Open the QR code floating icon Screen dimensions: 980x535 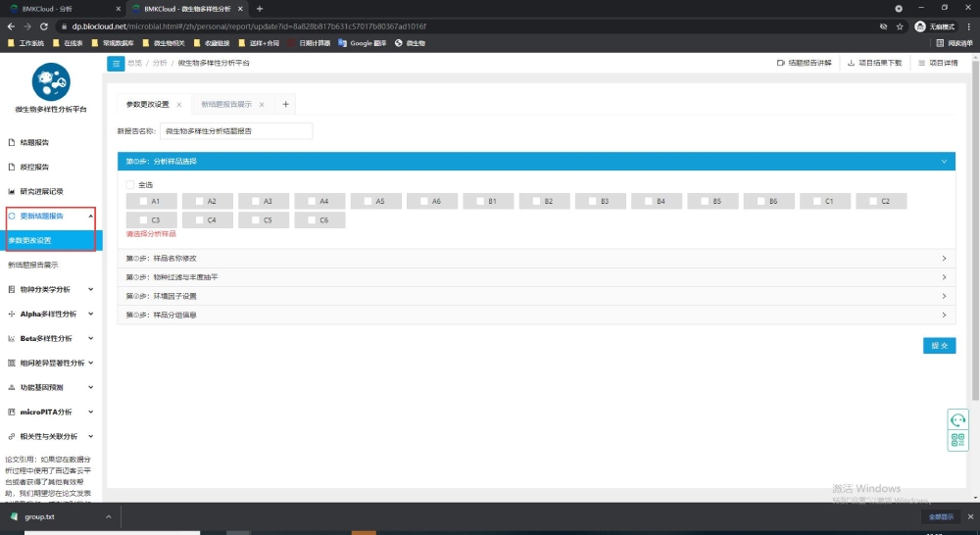[957, 440]
